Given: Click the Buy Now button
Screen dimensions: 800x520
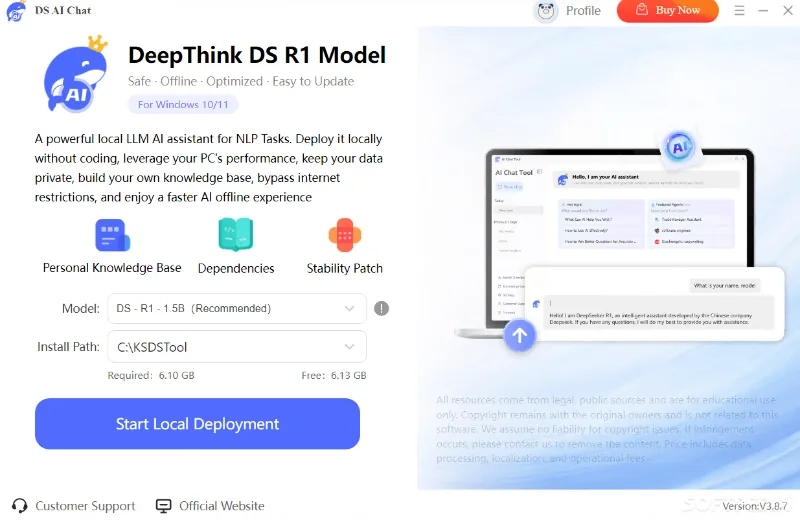Looking at the screenshot, I should pyautogui.click(x=667, y=11).
